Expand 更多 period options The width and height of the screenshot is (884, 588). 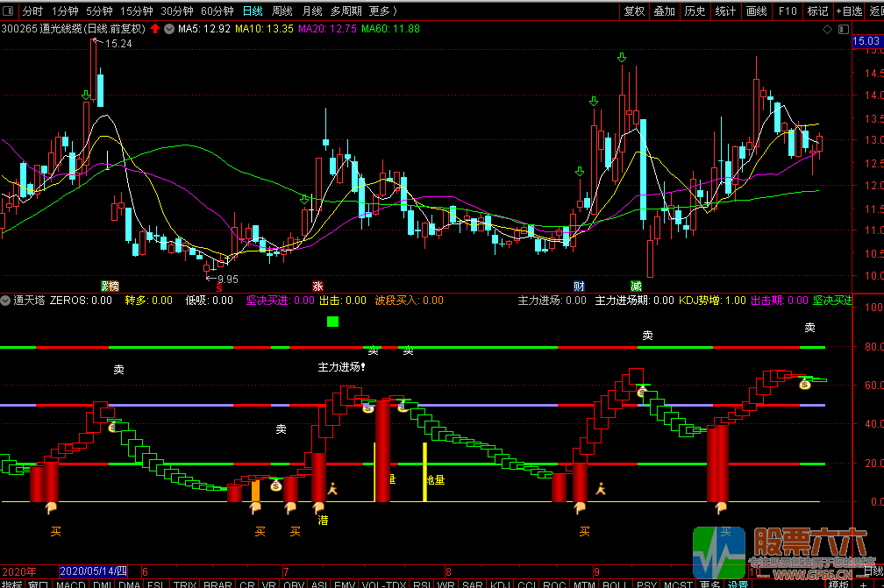(382, 11)
